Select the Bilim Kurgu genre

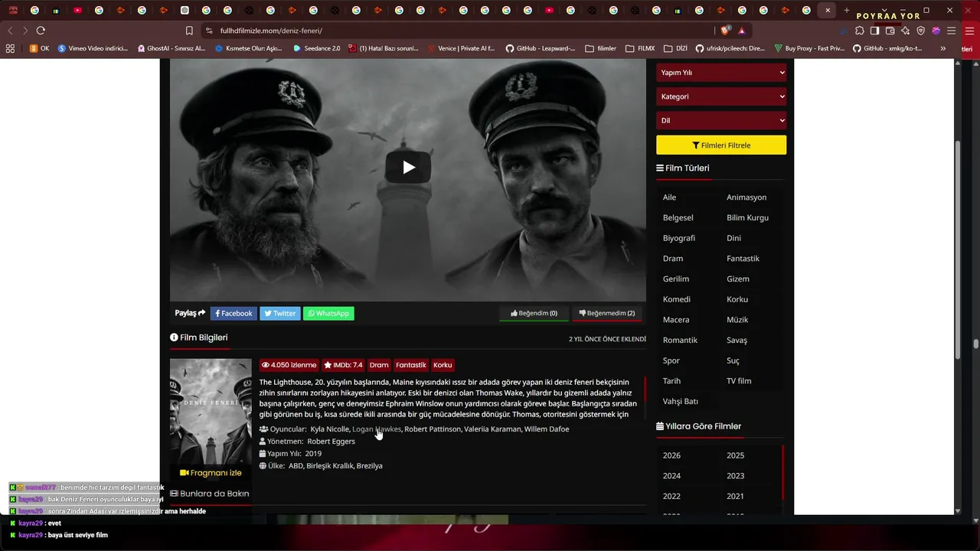click(x=747, y=218)
